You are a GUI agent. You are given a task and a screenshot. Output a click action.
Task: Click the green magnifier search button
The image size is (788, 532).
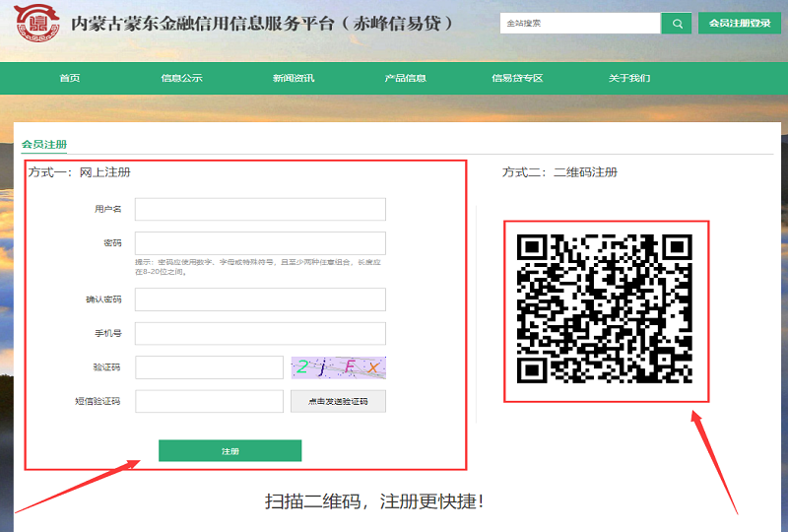coord(676,23)
